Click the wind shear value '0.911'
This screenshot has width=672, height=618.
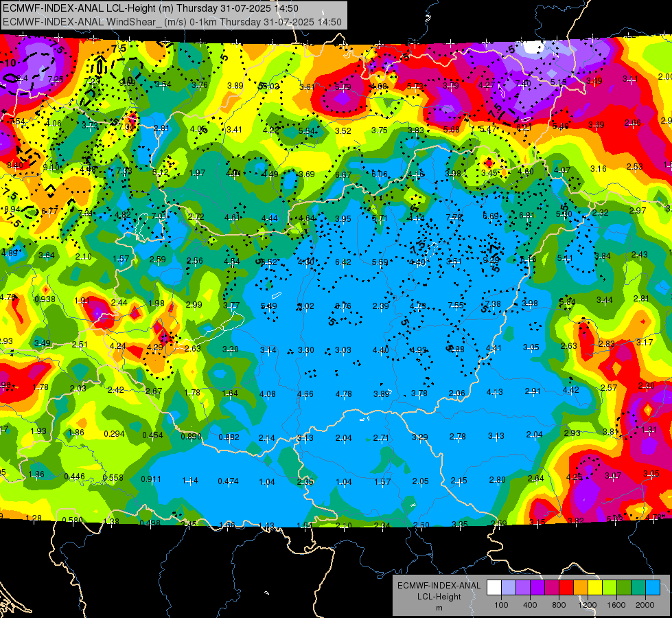coord(151,479)
